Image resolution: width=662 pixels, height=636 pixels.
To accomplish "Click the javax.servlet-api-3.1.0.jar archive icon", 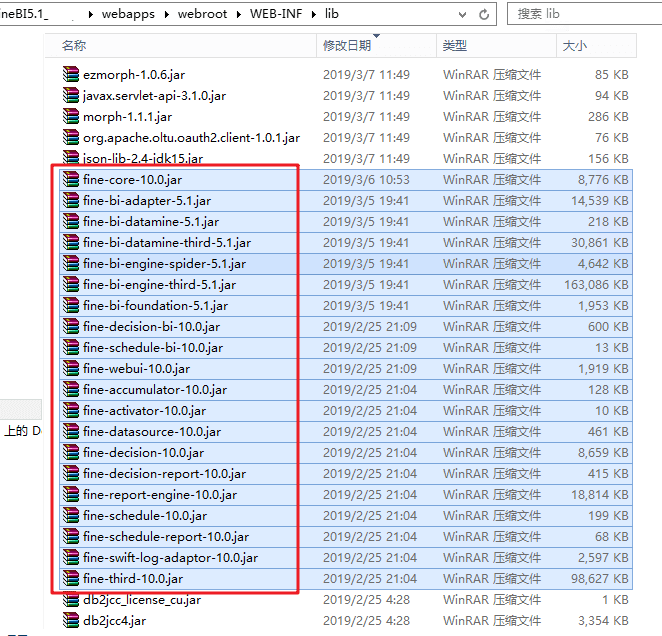I will pyautogui.click(x=71, y=95).
